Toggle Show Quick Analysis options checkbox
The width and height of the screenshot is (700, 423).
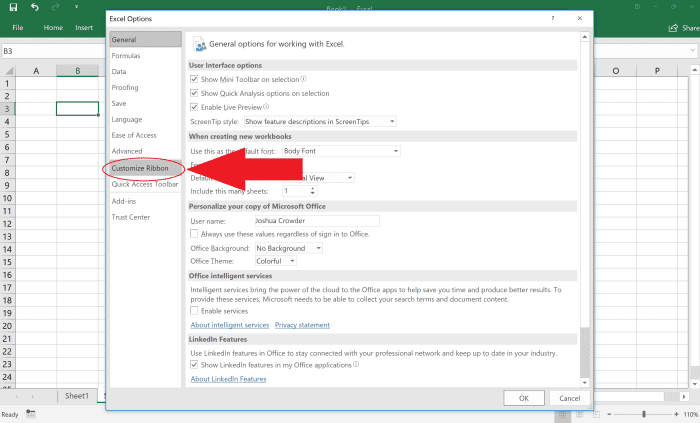194,93
